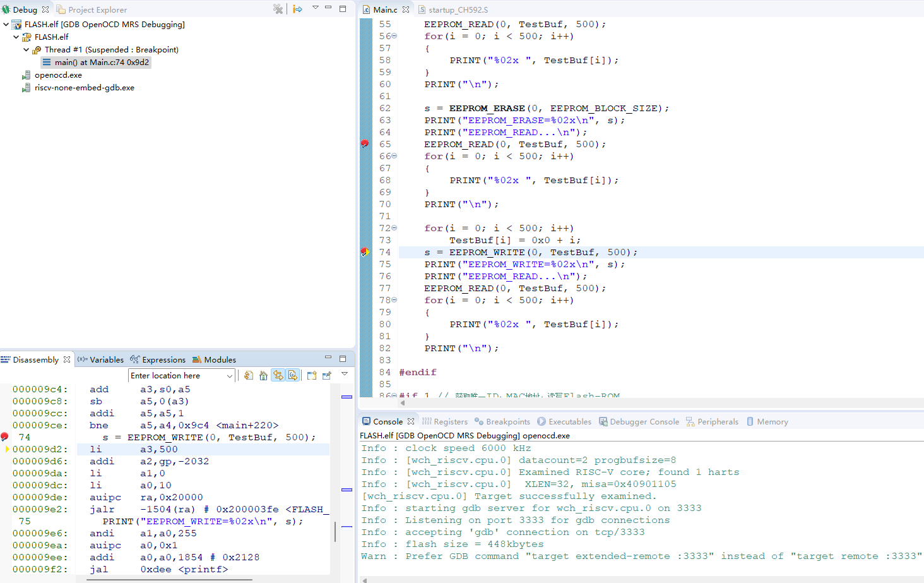Collapse the FLASH.elf process node
Image resolution: width=924 pixels, height=583 pixels.
16,37
